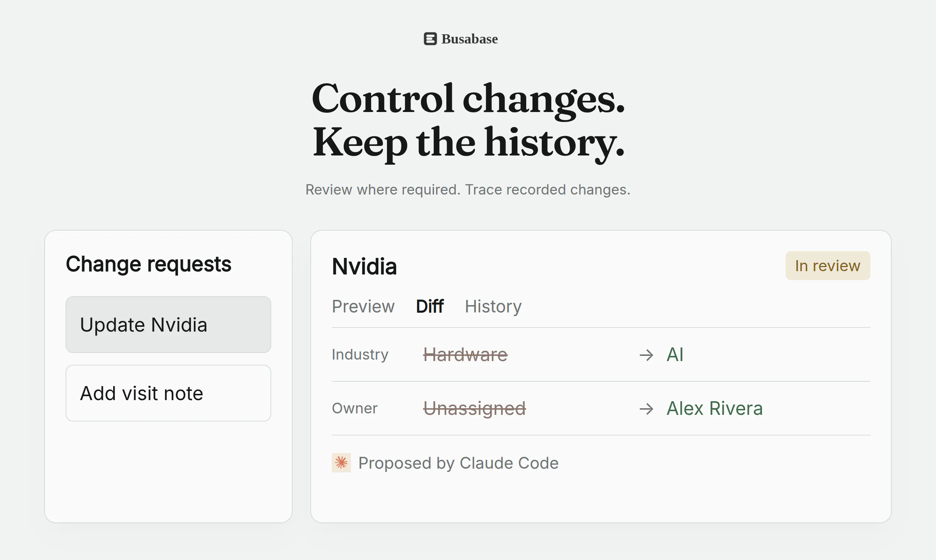The width and height of the screenshot is (936, 560).
Task: Click the new AI industry value
Action: point(675,355)
